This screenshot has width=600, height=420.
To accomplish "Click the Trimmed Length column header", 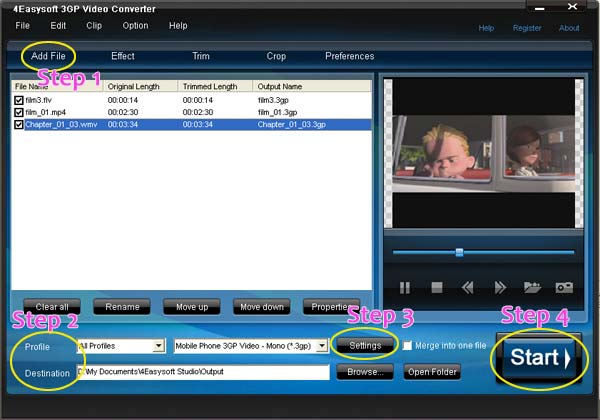I will point(215,86).
